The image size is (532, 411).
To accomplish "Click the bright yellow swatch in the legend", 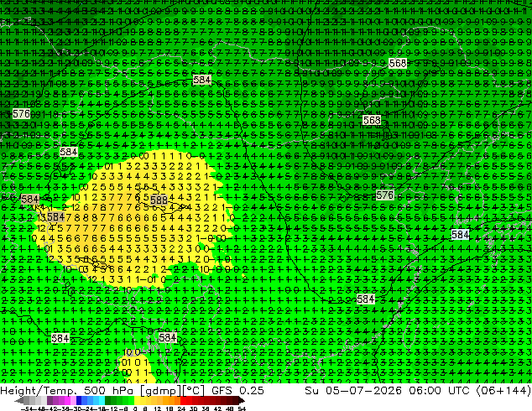I will coord(137,400).
